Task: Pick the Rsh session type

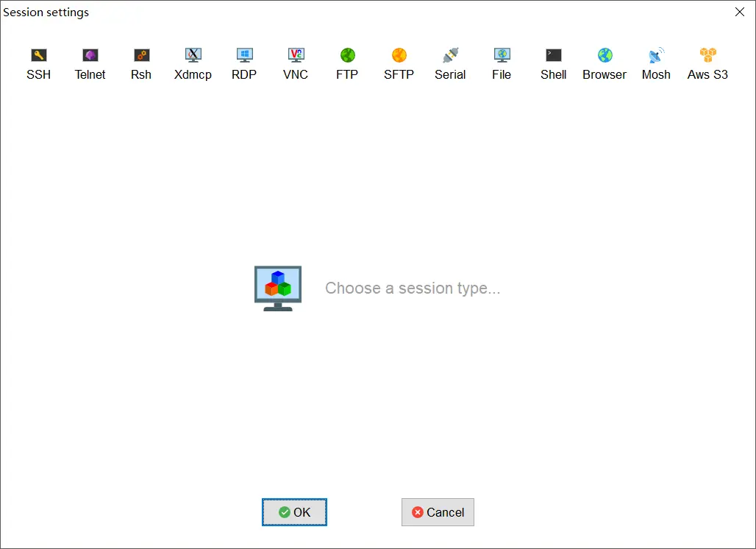Action: [x=141, y=64]
